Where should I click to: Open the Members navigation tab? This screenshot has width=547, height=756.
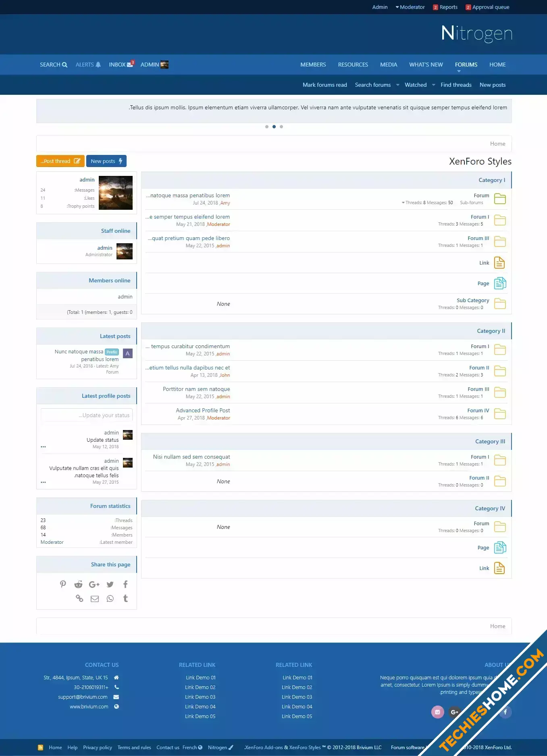coord(313,65)
